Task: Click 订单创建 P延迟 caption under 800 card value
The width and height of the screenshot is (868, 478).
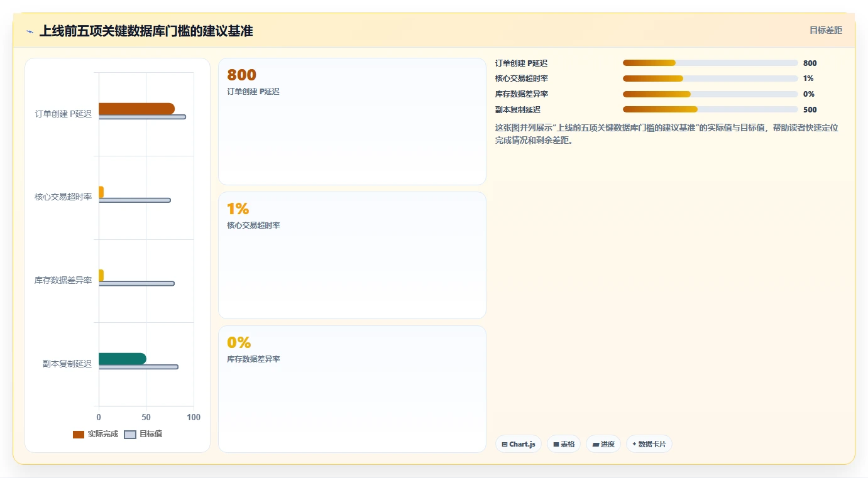Action: coord(253,92)
